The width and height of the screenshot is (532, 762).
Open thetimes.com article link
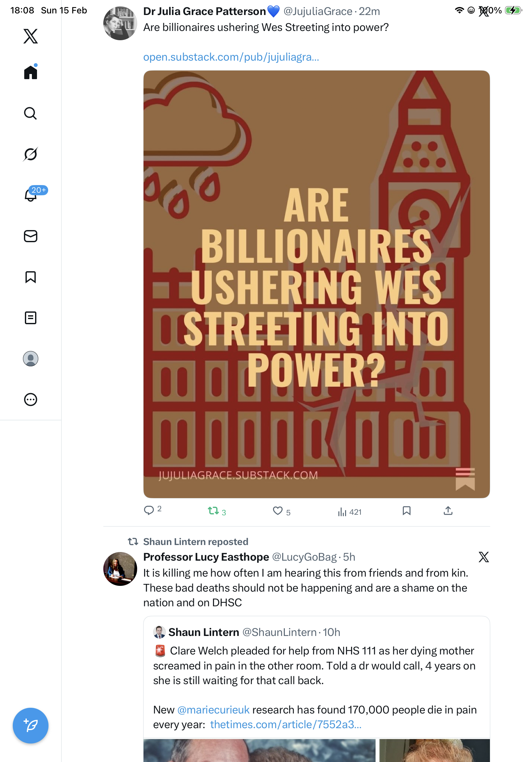click(285, 724)
